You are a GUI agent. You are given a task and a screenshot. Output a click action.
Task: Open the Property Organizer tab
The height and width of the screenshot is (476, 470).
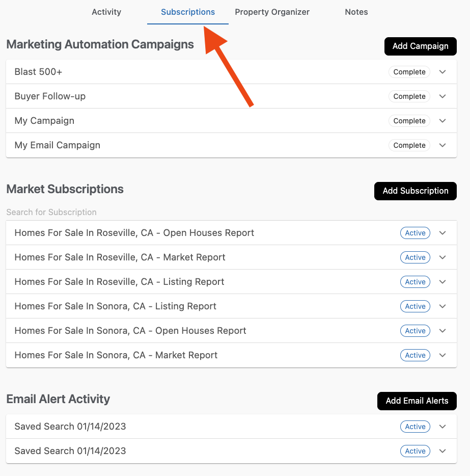(272, 12)
